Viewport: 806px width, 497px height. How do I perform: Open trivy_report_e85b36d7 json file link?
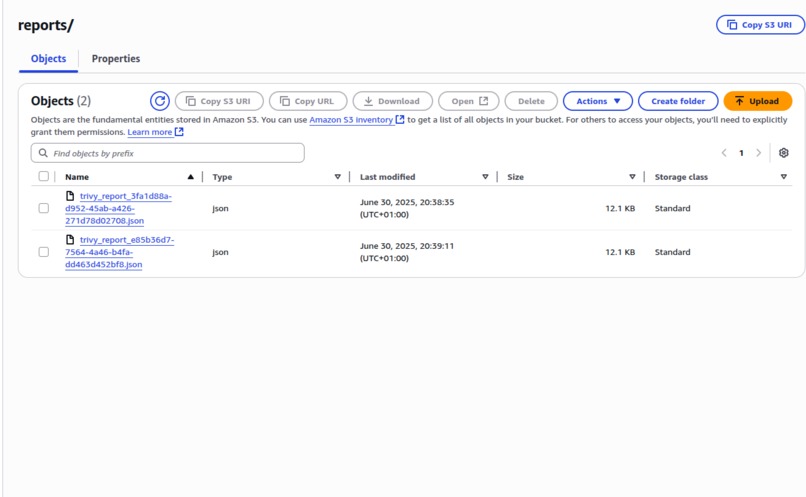(119, 252)
